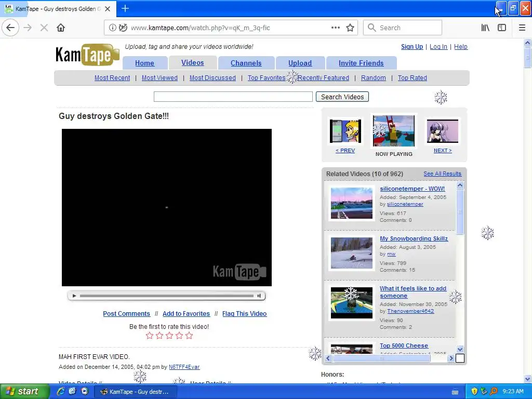Click Add to Favorites link
This screenshot has width=532, height=399.
(x=187, y=313)
